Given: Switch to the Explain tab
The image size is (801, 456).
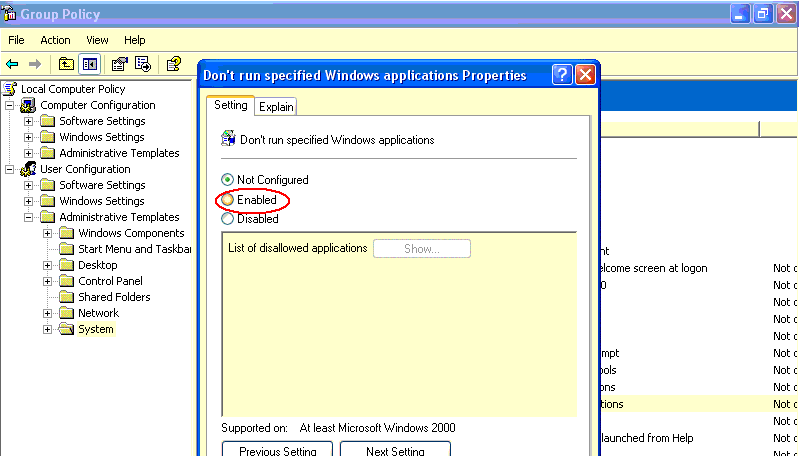Looking at the screenshot, I should (x=276, y=107).
